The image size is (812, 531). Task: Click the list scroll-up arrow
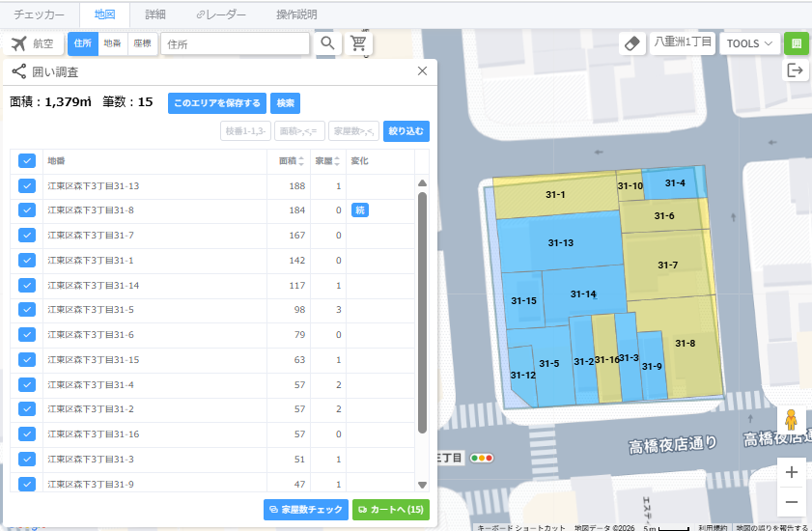pos(422,182)
